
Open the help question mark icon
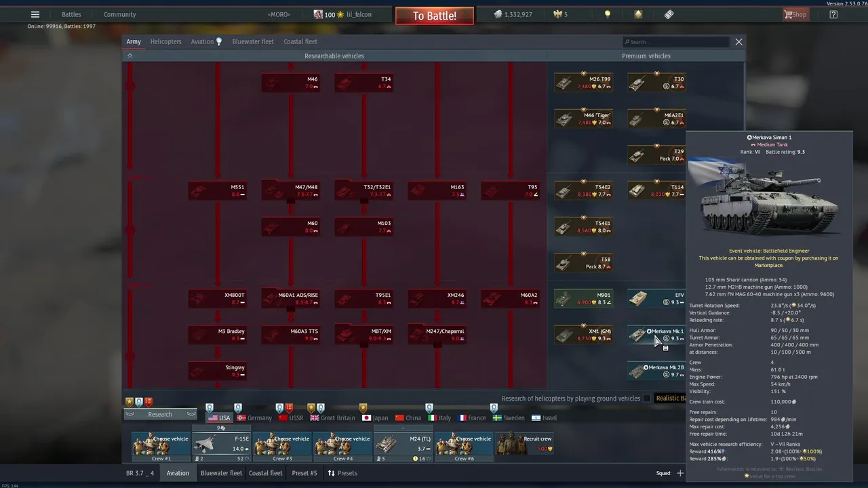[833, 14]
